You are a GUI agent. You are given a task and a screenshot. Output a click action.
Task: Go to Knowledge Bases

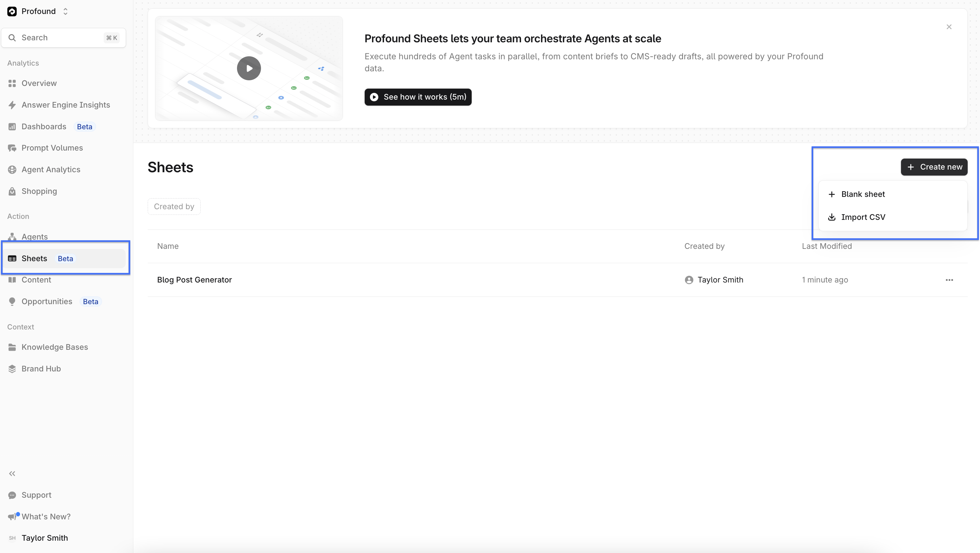tap(55, 347)
